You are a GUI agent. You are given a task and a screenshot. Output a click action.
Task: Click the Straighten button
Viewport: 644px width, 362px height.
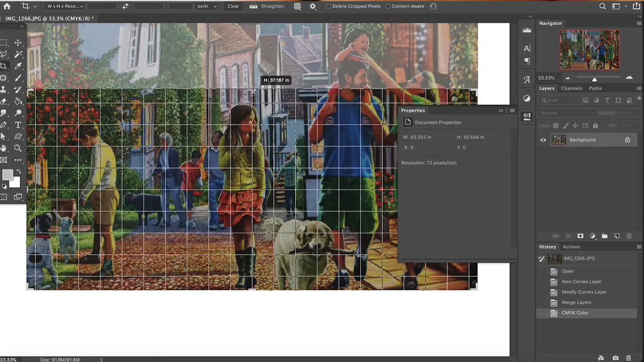pyautogui.click(x=267, y=6)
